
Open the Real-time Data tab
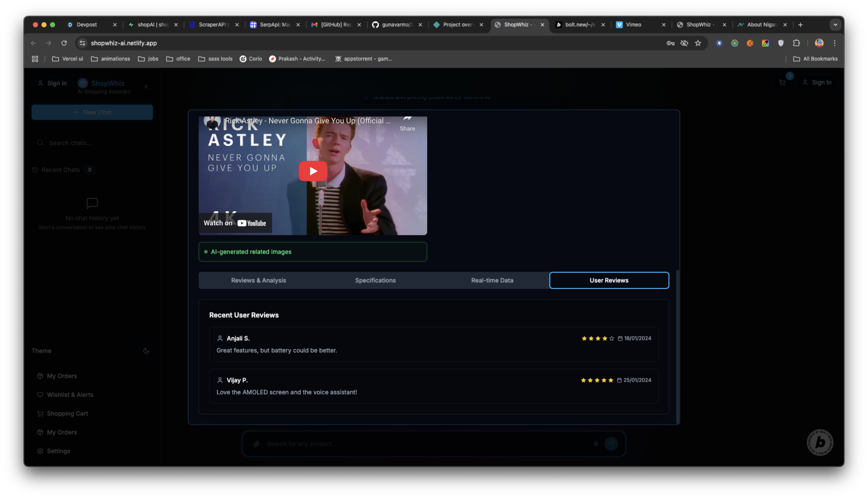pos(492,280)
